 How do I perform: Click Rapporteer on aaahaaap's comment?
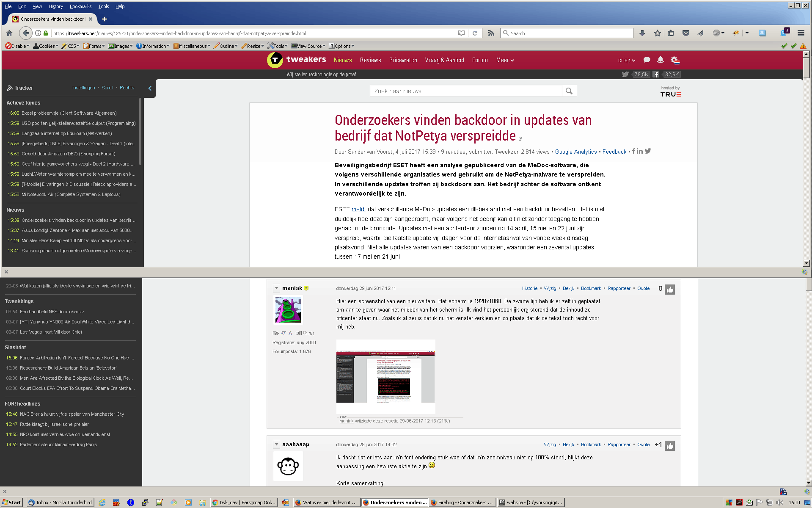(x=619, y=444)
